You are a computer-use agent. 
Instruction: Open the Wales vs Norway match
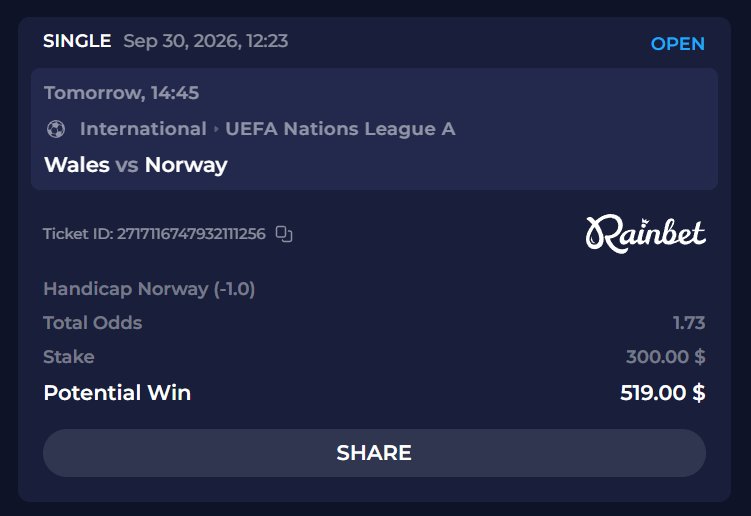pyautogui.click(x=136, y=165)
